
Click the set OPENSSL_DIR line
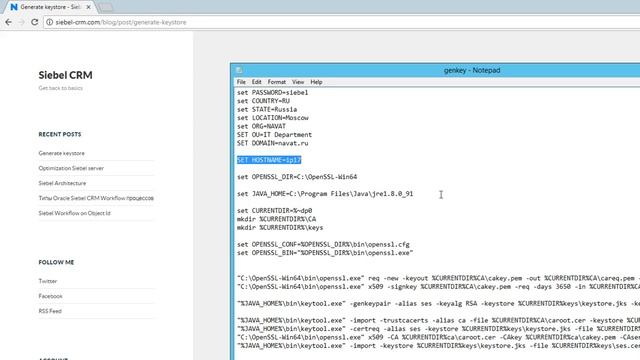(297, 177)
